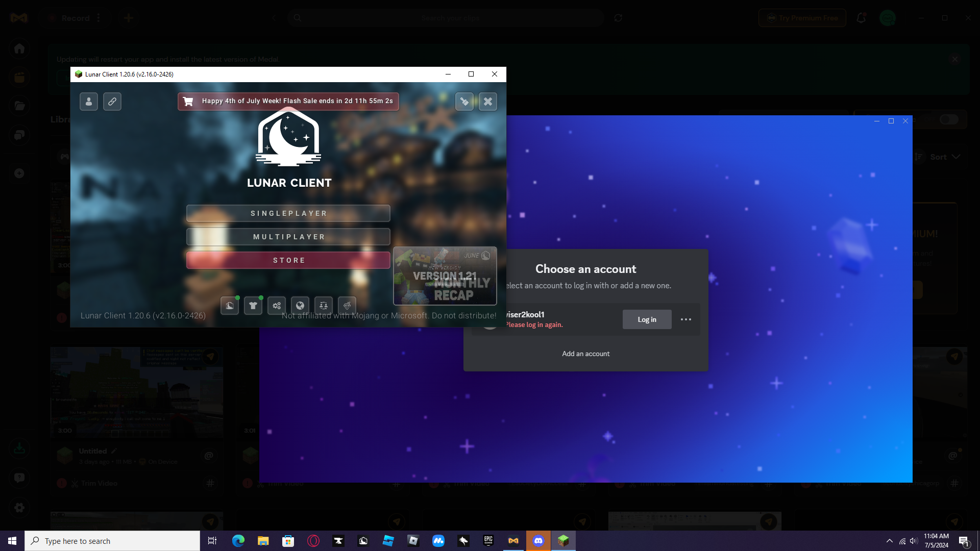Toggle the switch in Medal library header
Viewport: 980px width, 551px height.
[949, 119]
